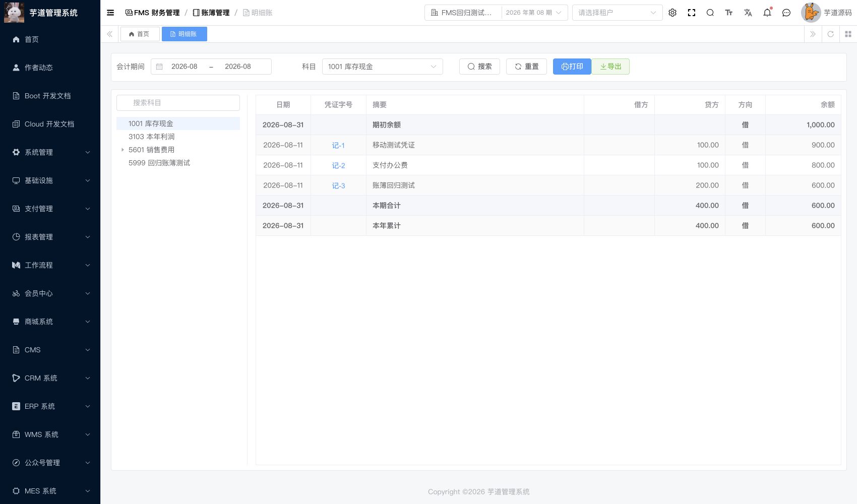This screenshot has height=504, width=857.
Task: Switch language with the translate icon
Action: click(748, 13)
